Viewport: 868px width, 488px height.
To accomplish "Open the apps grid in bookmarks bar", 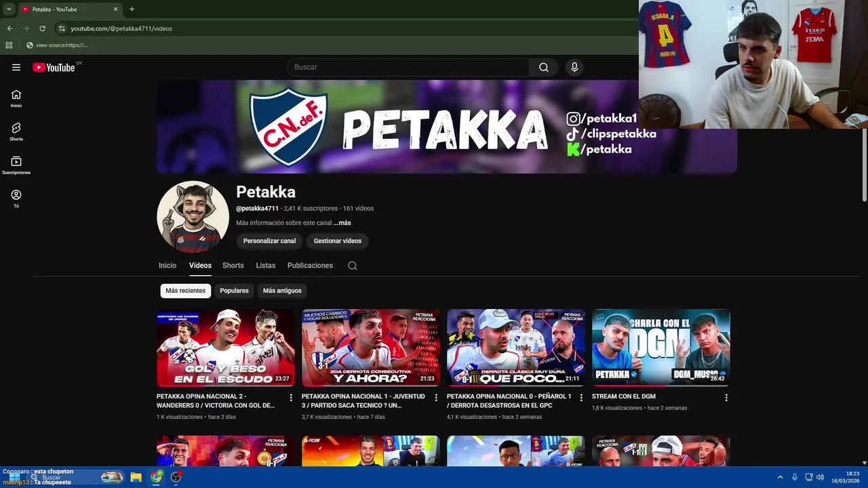I will pos(9,45).
